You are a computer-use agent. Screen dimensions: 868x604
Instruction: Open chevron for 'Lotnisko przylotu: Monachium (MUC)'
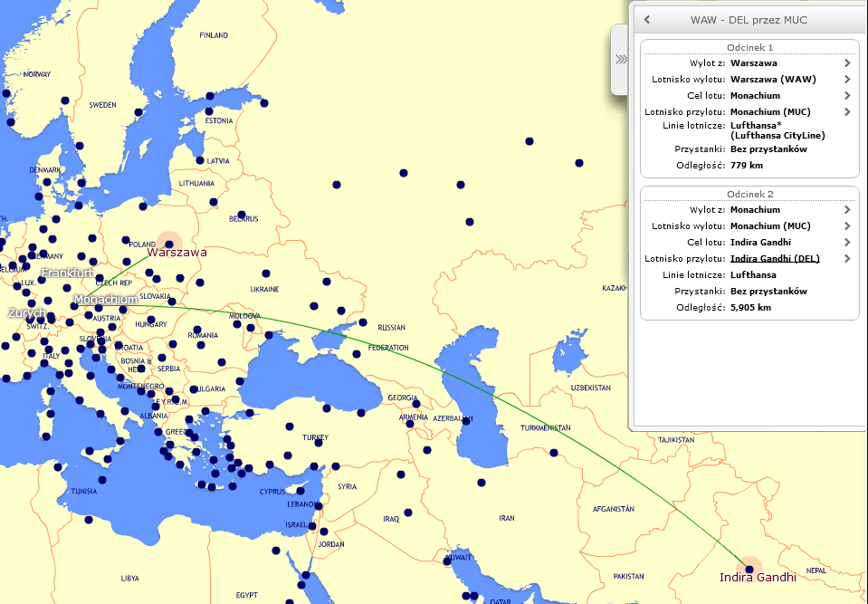847,111
